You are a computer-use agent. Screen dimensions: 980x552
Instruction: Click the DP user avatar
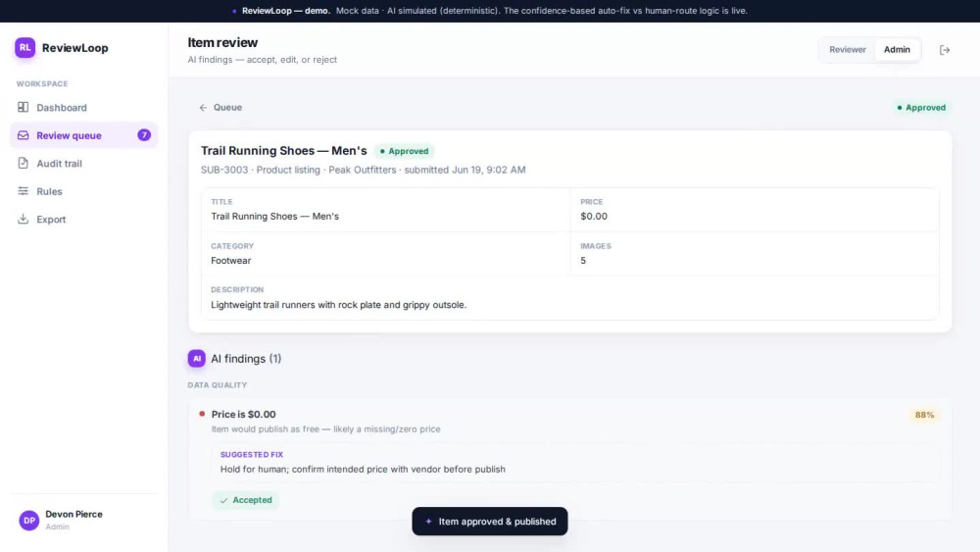click(28, 520)
